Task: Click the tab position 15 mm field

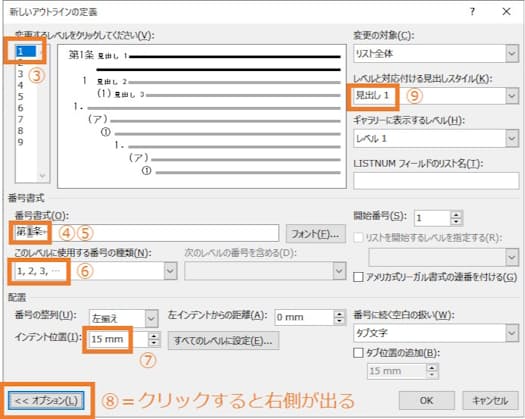Action: [397, 371]
